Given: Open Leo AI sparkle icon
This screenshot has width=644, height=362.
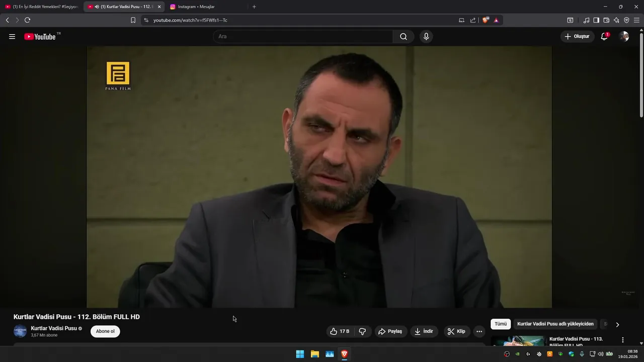Looking at the screenshot, I should [x=616, y=20].
